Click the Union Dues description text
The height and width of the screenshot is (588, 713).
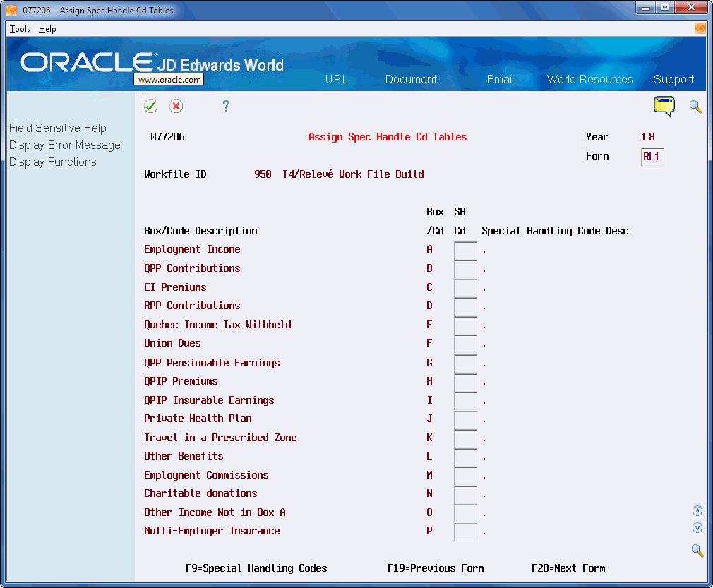click(172, 343)
